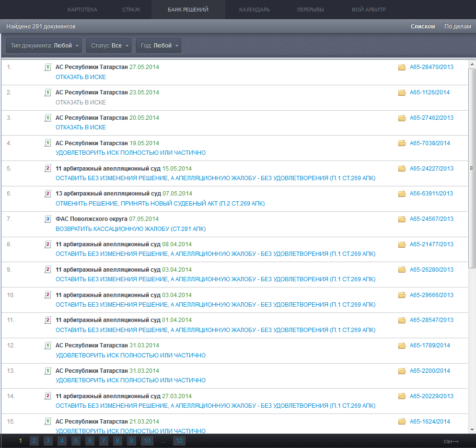Viewport: 476px width, 448px height.
Task: Click folder icon next to А65-24227/2013
Action: click(402, 169)
